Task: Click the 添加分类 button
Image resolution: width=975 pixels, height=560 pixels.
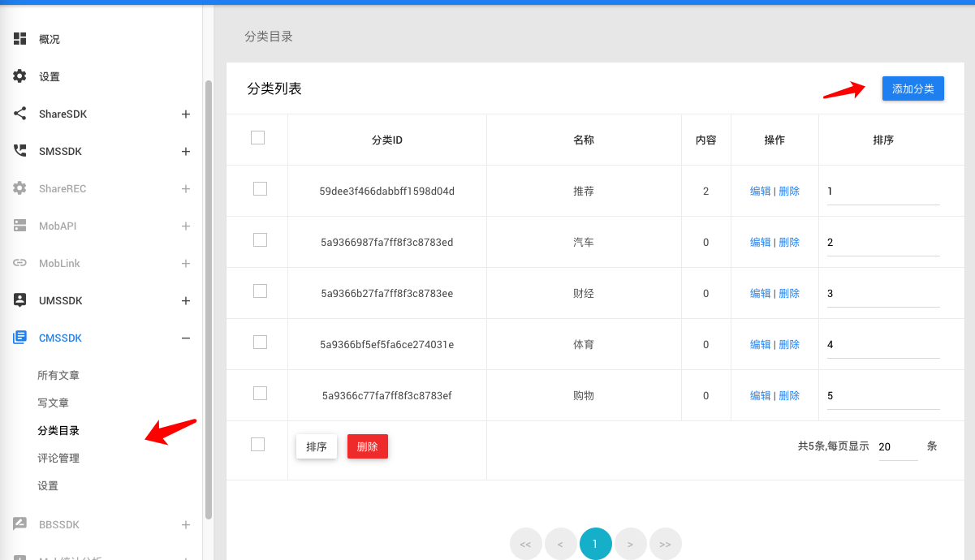Action: point(912,88)
